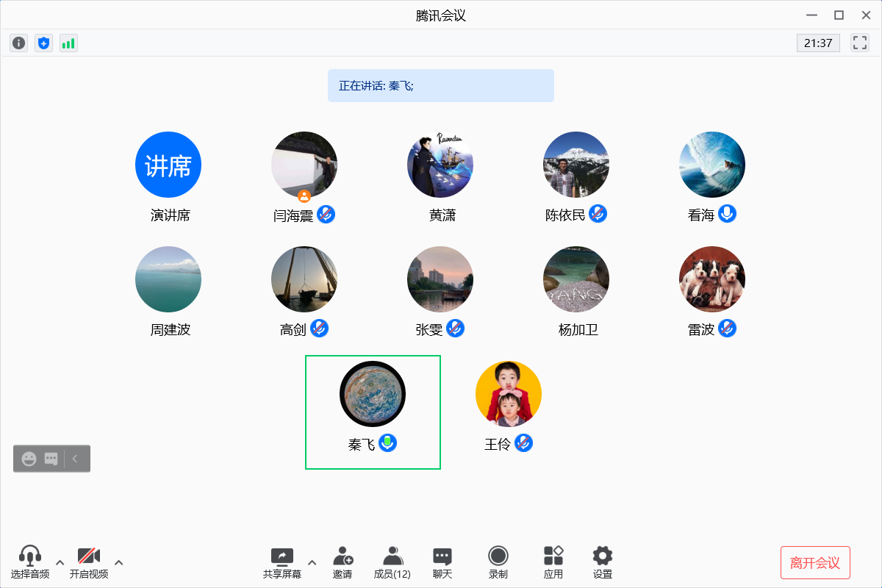Viewport: 882px width, 588px height.
Task: Click muted mic icon beside 闫海震
Action: pyautogui.click(x=326, y=215)
